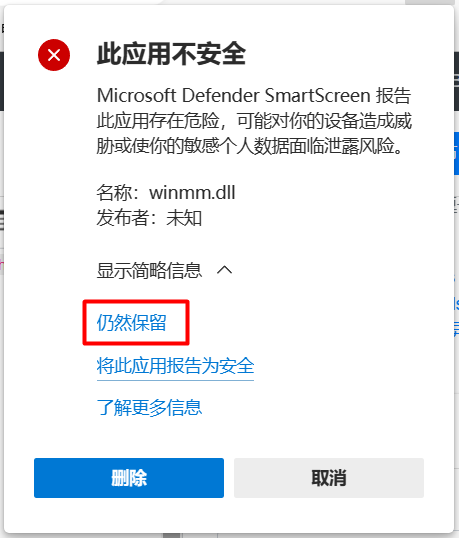This screenshot has width=459, height=538.
Task: Choose the 仍然保留 link
Action: 132,323
